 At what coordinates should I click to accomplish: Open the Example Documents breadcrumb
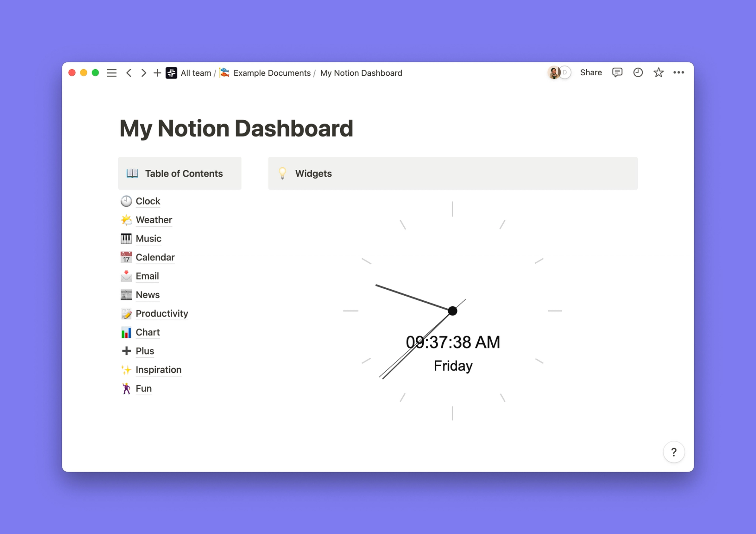(272, 73)
